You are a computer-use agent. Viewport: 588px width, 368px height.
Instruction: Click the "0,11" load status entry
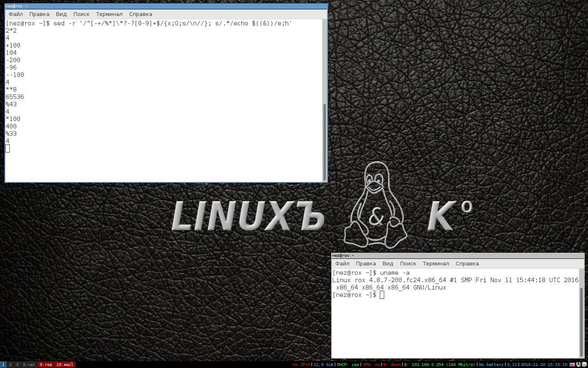tap(512, 365)
